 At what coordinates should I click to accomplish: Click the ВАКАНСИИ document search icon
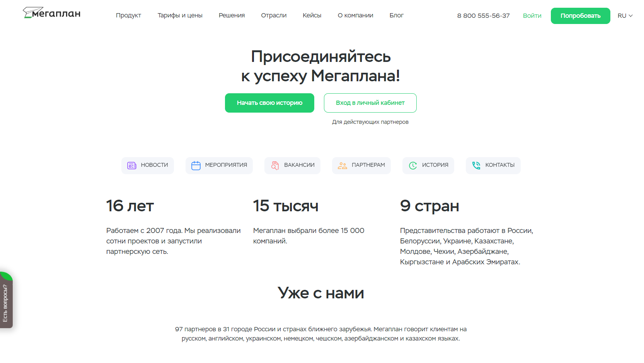coord(275,166)
